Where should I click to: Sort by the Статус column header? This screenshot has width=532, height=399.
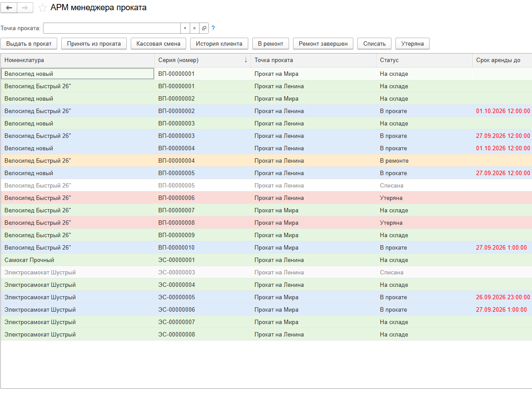coord(424,60)
